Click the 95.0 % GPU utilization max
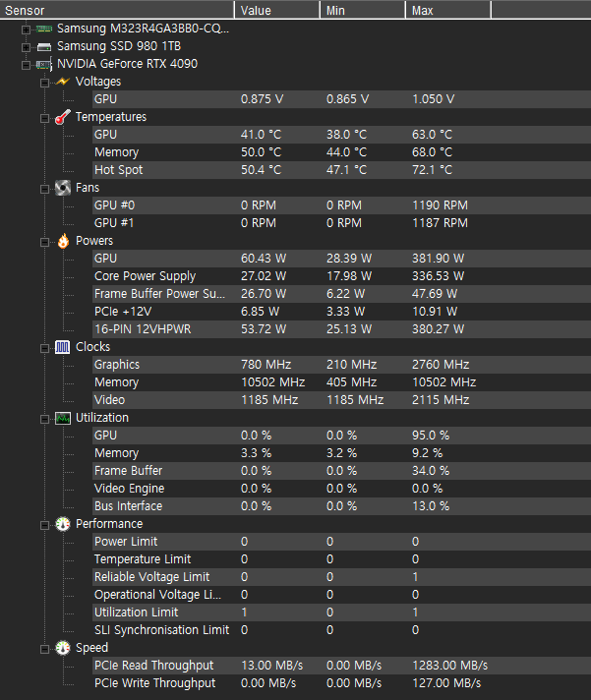 431,436
